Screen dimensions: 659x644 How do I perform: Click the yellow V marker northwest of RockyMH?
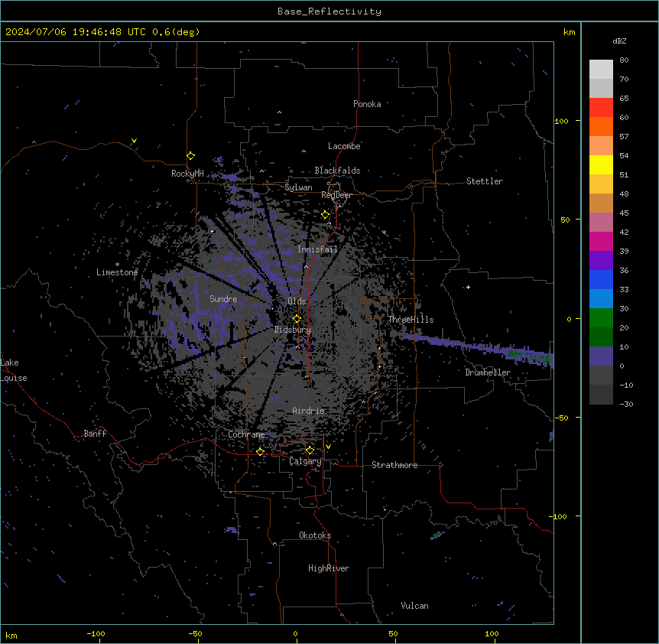tap(134, 141)
